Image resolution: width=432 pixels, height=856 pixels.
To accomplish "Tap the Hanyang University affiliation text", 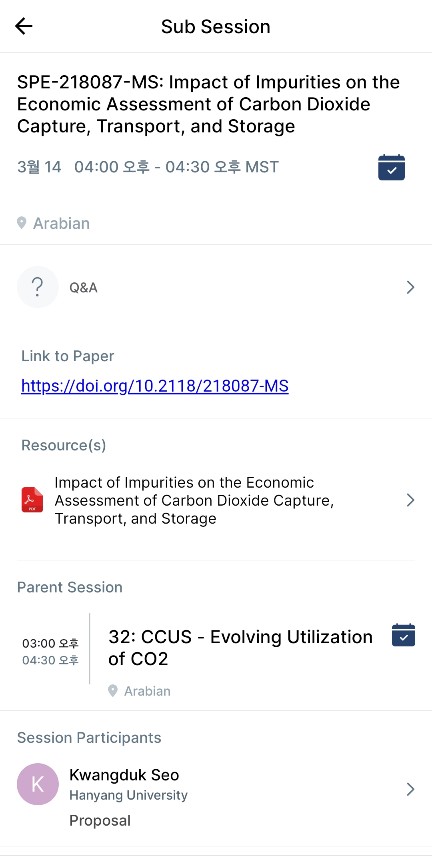I will coord(128,795).
